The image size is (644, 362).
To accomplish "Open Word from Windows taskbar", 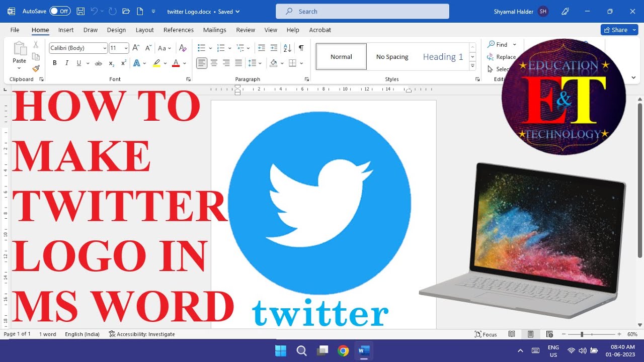I will (364, 350).
